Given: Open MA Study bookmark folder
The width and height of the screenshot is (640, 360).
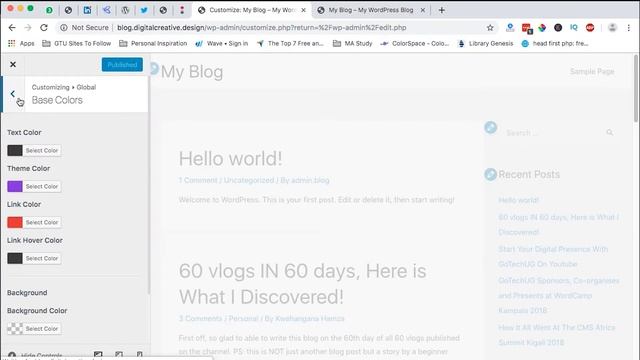Looking at the screenshot, I should coord(353,43).
